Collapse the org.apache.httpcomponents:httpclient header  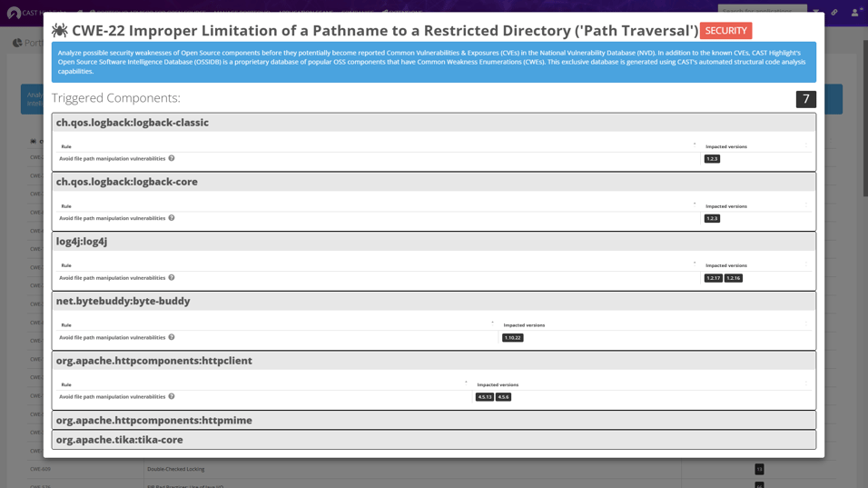pos(154,361)
